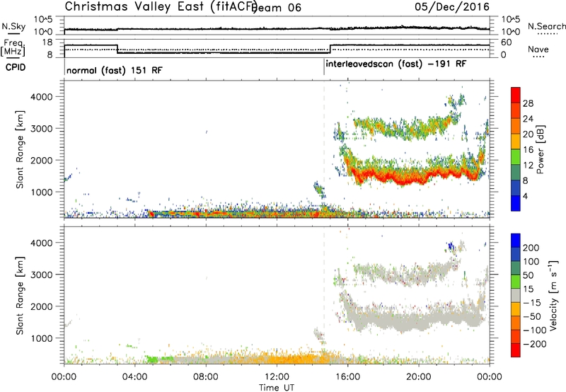The width and height of the screenshot is (566, 392).
Task: Pick Power colorbar segment between 12 and 16
Action: click(516, 157)
